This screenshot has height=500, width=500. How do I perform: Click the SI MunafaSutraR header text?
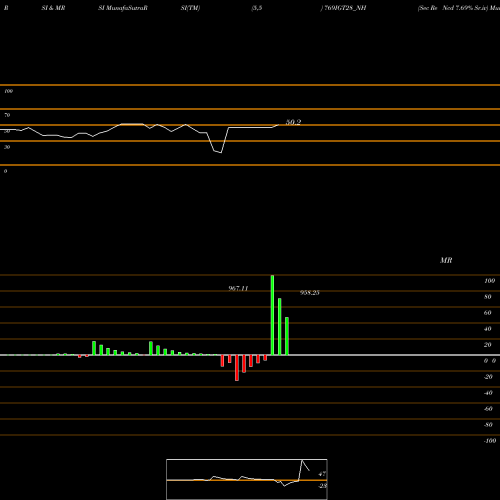coord(123,8)
